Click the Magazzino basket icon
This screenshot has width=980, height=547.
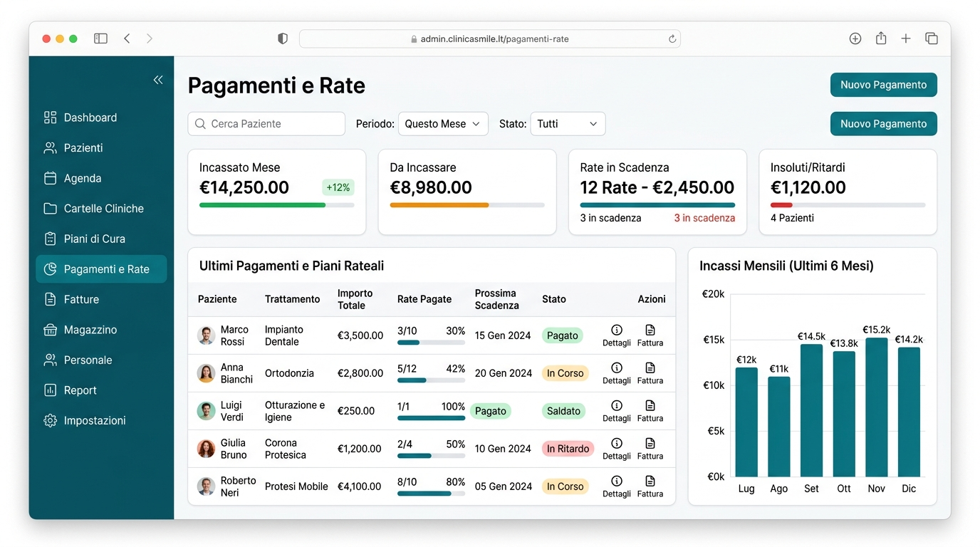pyautogui.click(x=50, y=330)
